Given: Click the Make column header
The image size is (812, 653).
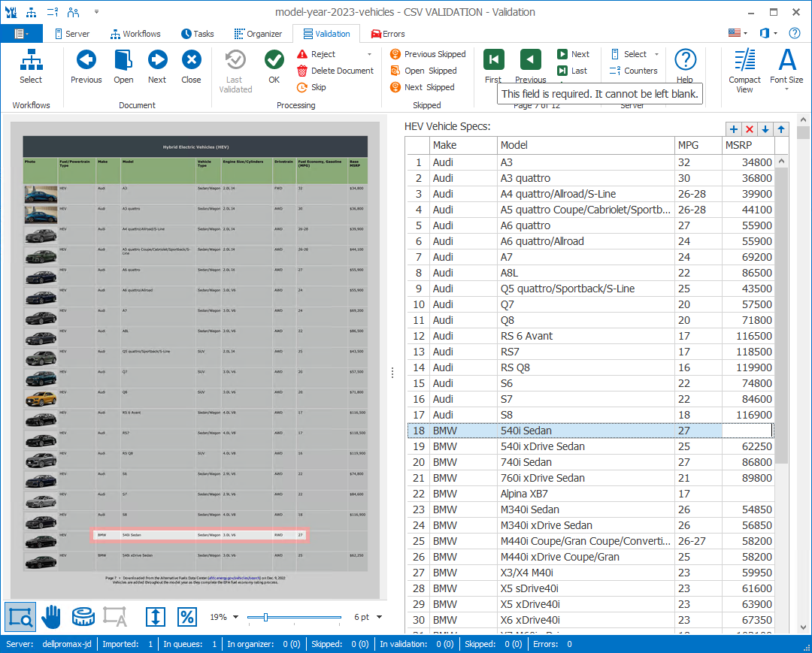Looking at the screenshot, I should pyautogui.click(x=463, y=145).
